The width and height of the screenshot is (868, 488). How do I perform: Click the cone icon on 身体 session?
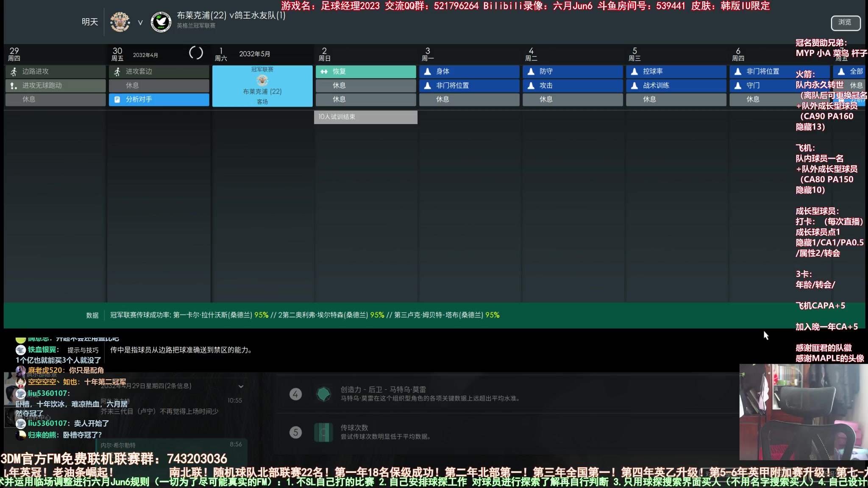coord(428,72)
